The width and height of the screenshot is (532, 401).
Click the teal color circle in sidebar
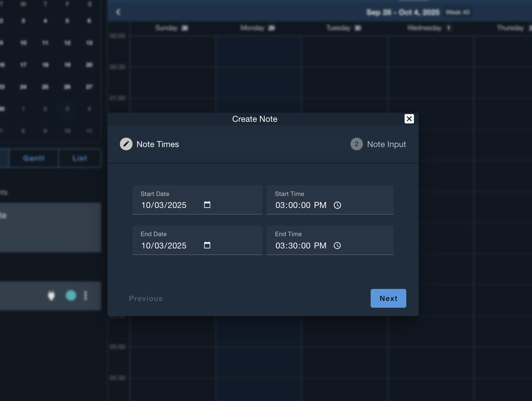(71, 295)
